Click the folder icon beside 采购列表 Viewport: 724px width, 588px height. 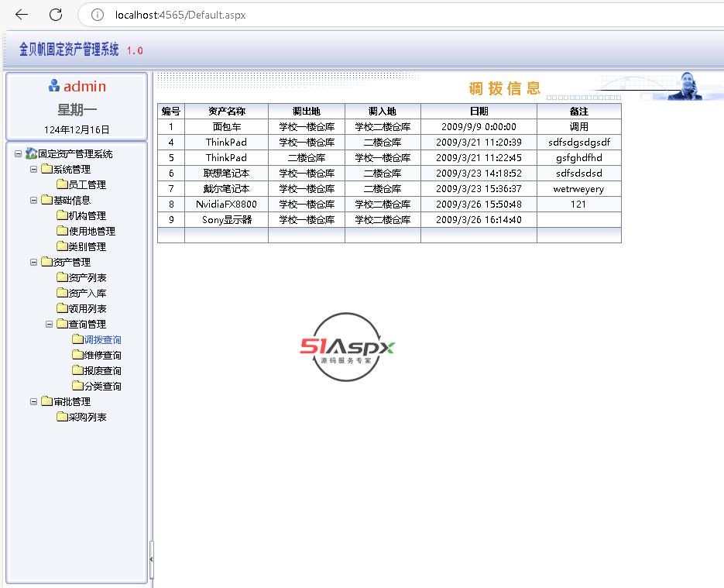pos(62,417)
